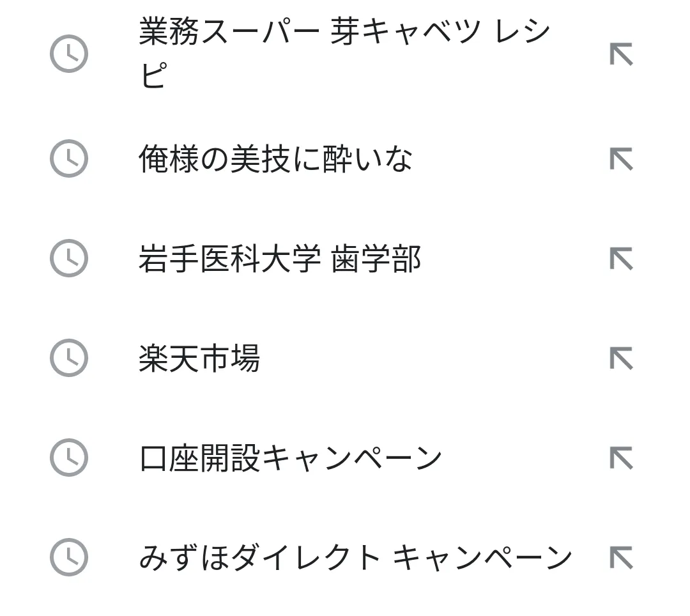The height and width of the screenshot is (616, 690).
Task: Select the 口座開設キャンペーン search suggestion
Action: (x=291, y=458)
